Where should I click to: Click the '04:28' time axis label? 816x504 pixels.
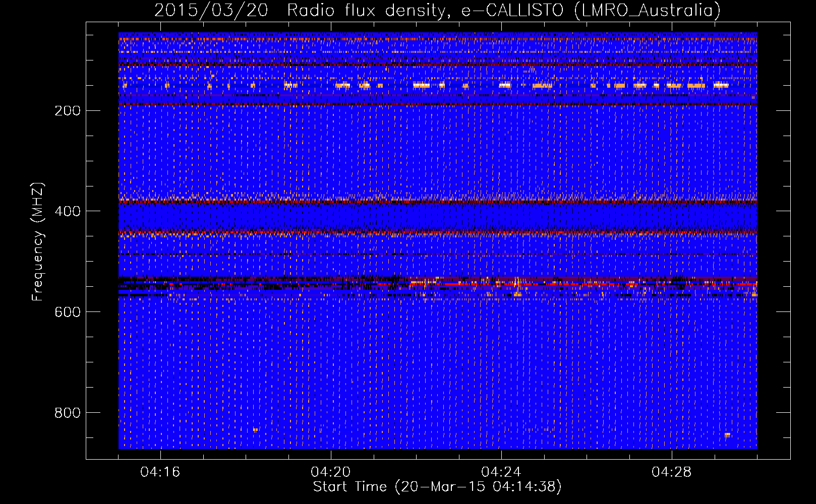(672, 472)
